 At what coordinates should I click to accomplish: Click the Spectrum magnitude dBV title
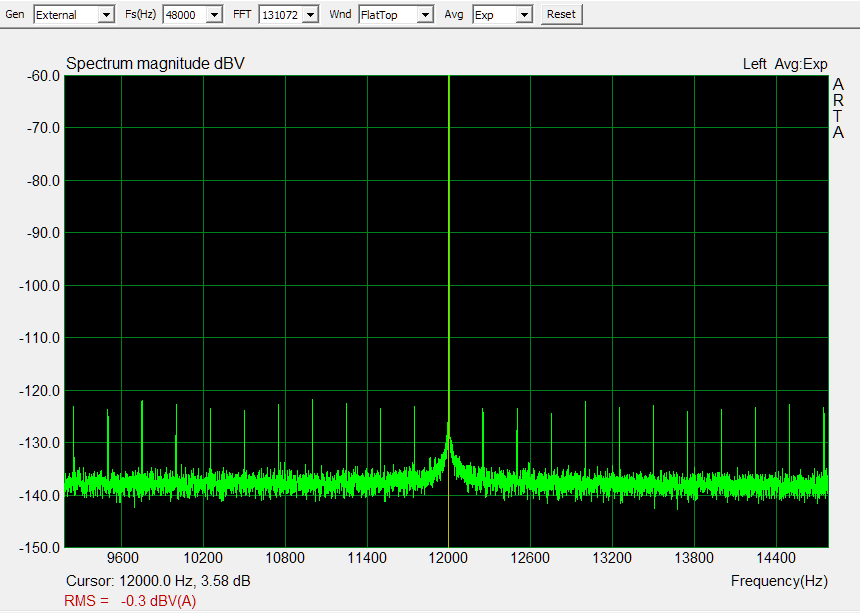(x=155, y=64)
